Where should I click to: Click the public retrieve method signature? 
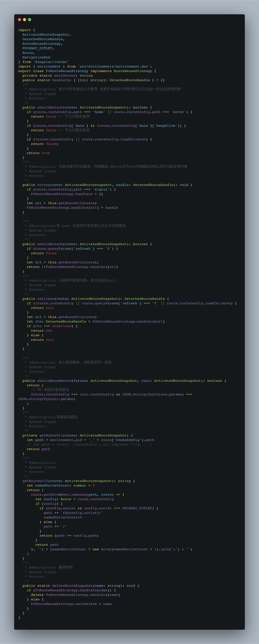click(x=96, y=298)
